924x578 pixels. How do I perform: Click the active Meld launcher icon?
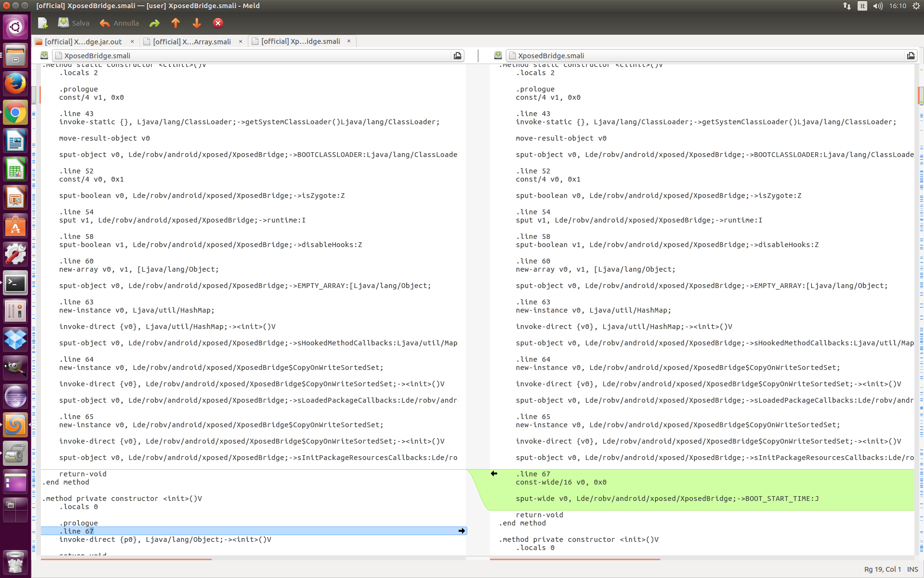click(15, 425)
